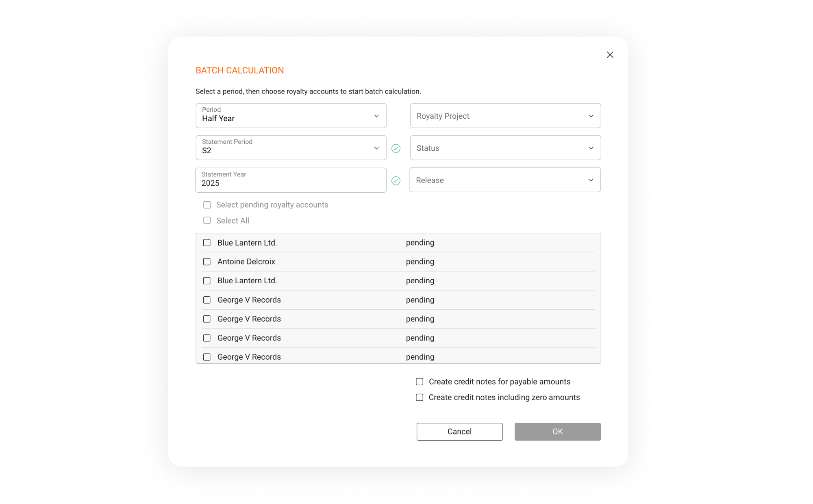Tick the Select All checkbox
This screenshot has height=504, width=813.
(x=207, y=220)
